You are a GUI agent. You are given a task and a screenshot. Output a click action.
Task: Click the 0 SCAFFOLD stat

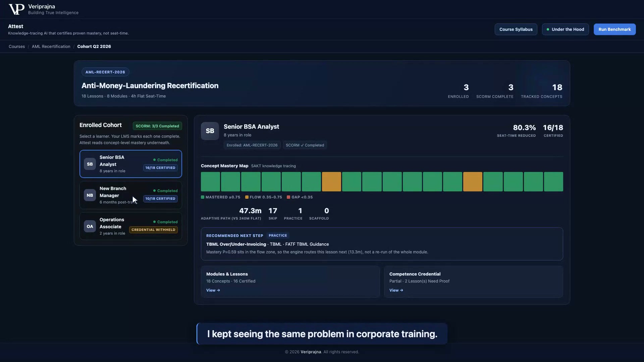tap(319, 214)
